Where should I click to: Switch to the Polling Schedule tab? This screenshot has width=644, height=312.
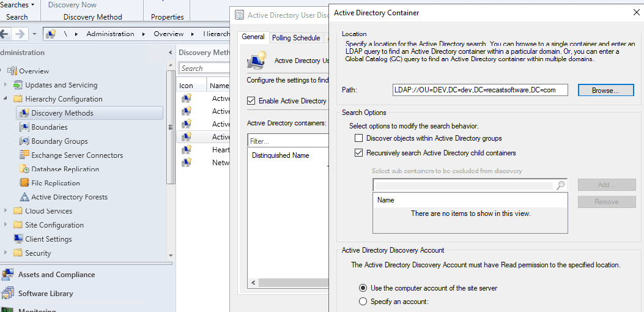tap(296, 38)
